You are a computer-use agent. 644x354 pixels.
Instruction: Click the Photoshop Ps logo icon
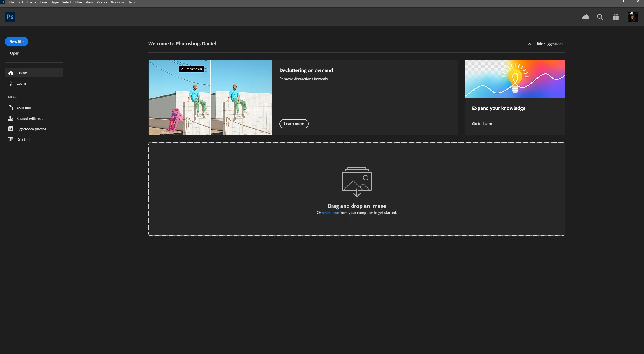10,17
